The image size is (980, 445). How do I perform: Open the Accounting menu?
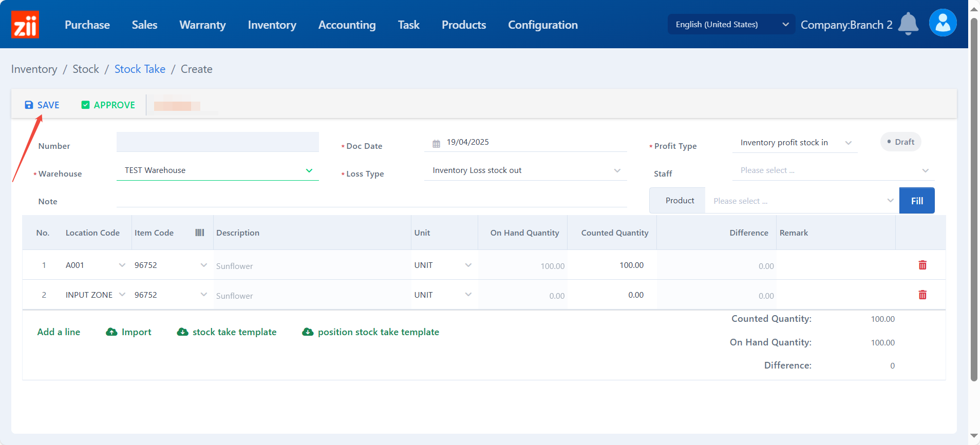pyautogui.click(x=347, y=25)
